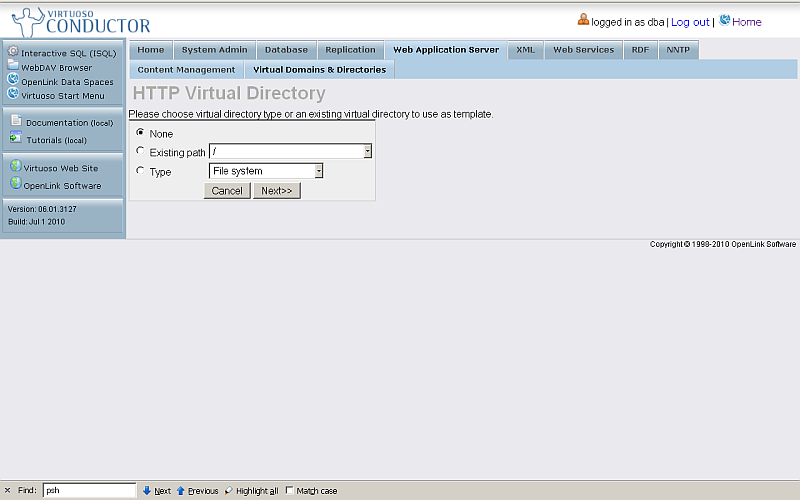Switch to the RDF tab
The image size is (800, 500).
[640, 49]
